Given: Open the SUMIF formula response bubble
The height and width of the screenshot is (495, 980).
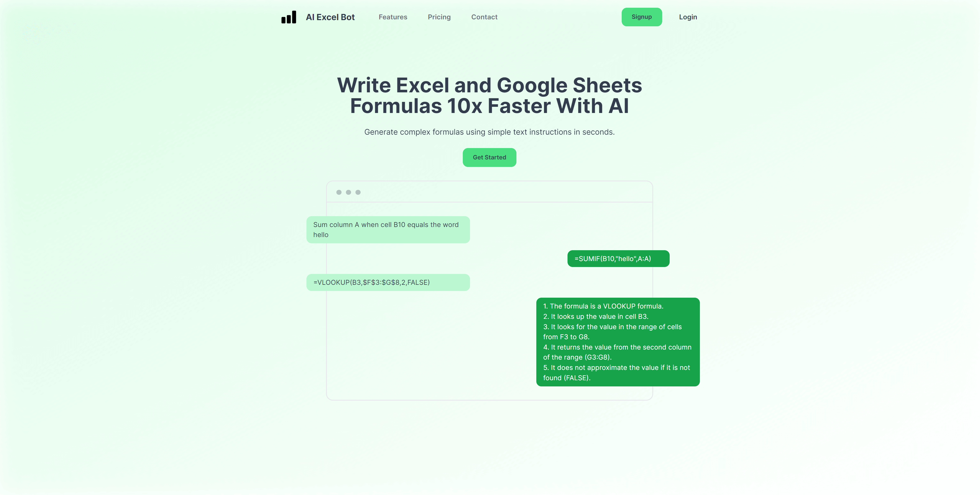Looking at the screenshot, I should coord(618,258).
